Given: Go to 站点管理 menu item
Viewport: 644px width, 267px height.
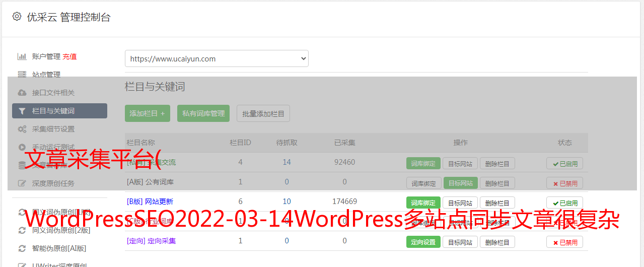Looking at the screenshot, I should click(46, 75).
